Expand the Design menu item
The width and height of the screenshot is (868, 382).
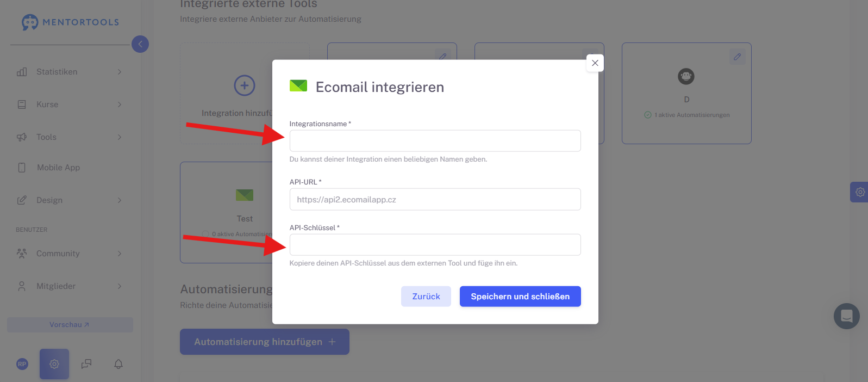[x=69, y=200]
